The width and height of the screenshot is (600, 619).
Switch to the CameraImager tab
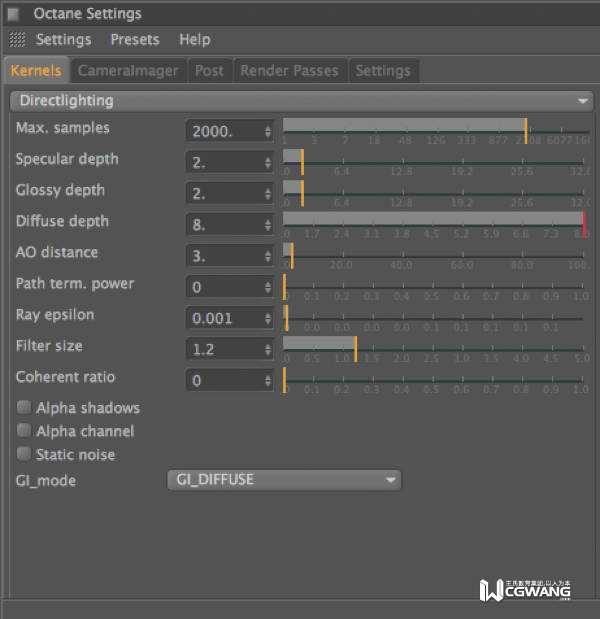[x=128, y=71]
